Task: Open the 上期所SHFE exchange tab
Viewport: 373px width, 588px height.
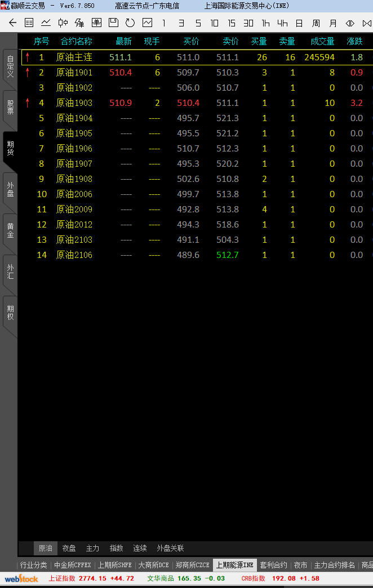Action: pos(115,565)
